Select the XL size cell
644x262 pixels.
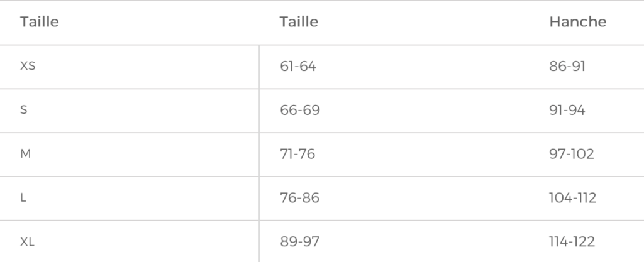coord(28,242)
